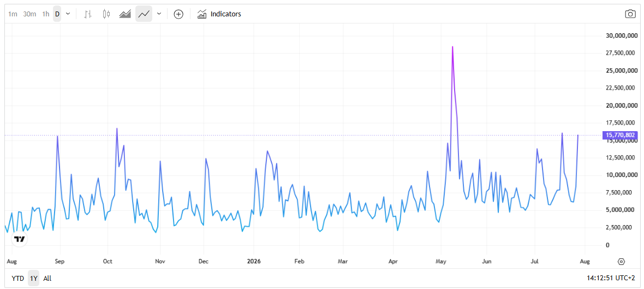Click the 10,000,000 axis label
Viewport: 644px width, 289px height.
click(622, 175)
